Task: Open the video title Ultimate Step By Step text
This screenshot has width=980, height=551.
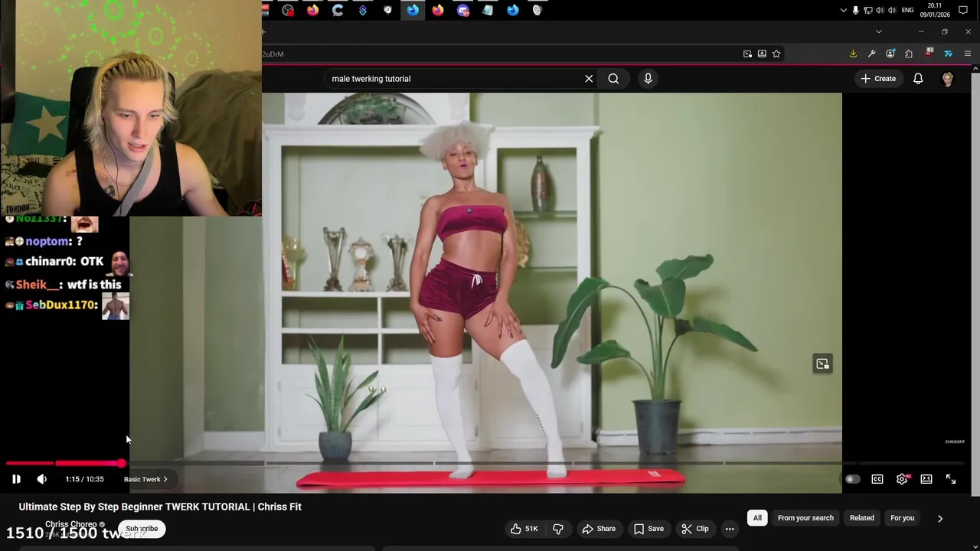Action: click(x=160, y=507)
